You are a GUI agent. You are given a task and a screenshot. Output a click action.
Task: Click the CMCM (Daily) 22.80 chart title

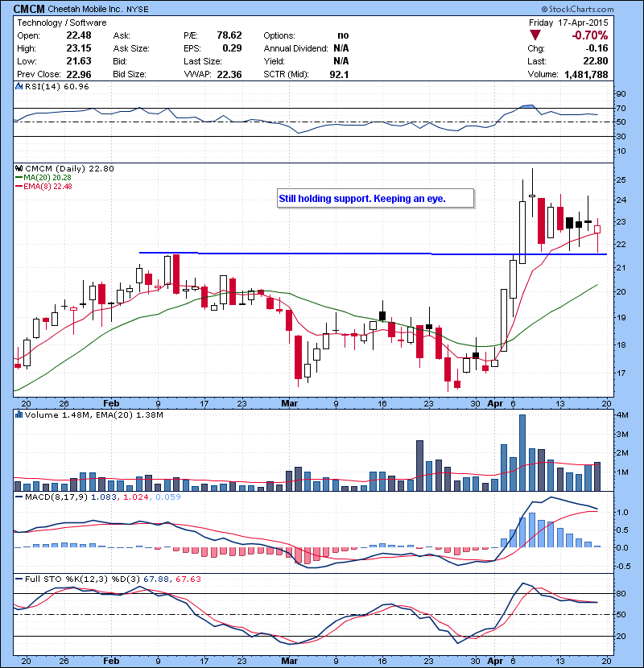[x=69, y=169]
